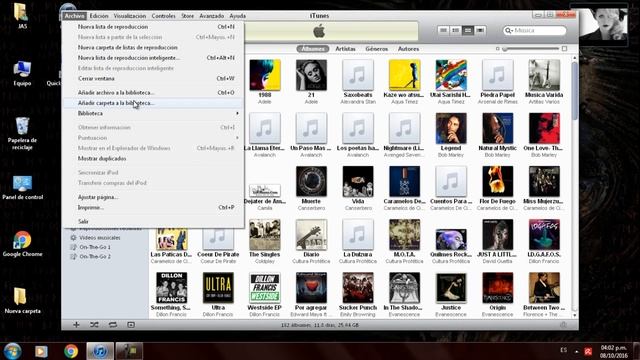640x360 pixels.
Task: Select the Cover Flow view icon
Action: [480, 30]
